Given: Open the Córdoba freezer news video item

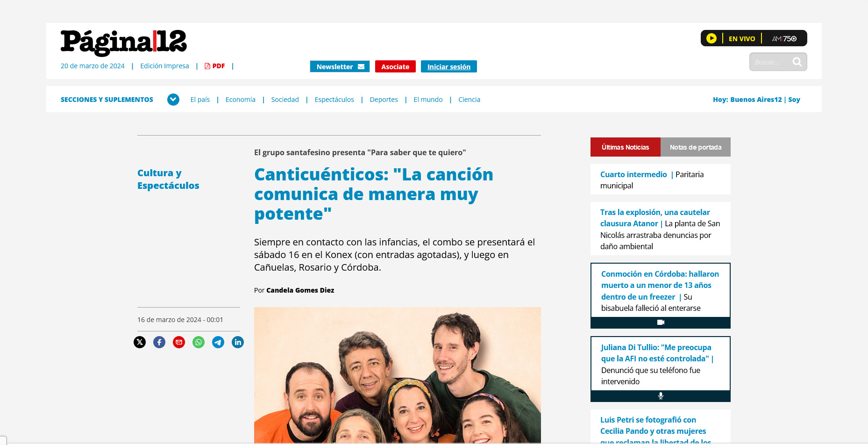Looking at the screenshot, I should tap(661, 295).
